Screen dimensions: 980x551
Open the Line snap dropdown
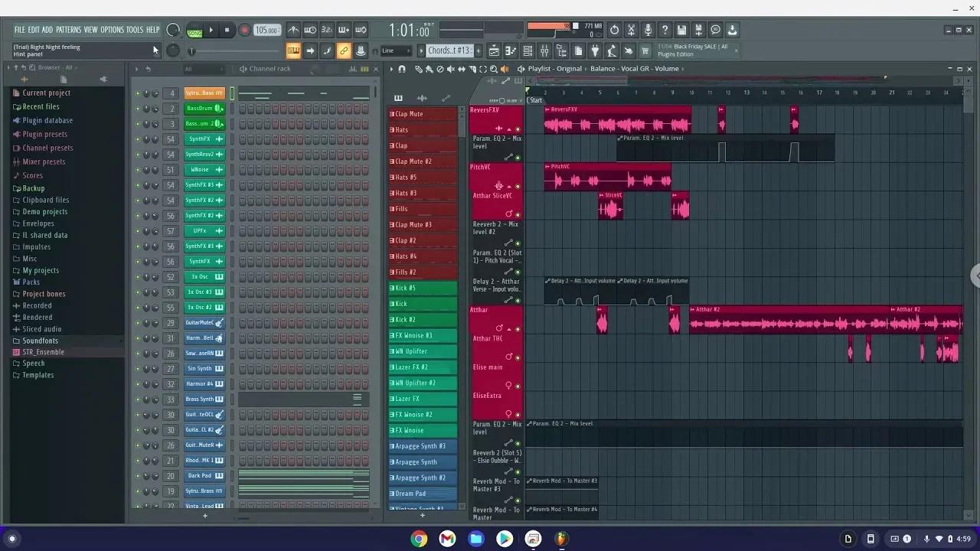tap(394, 51)
